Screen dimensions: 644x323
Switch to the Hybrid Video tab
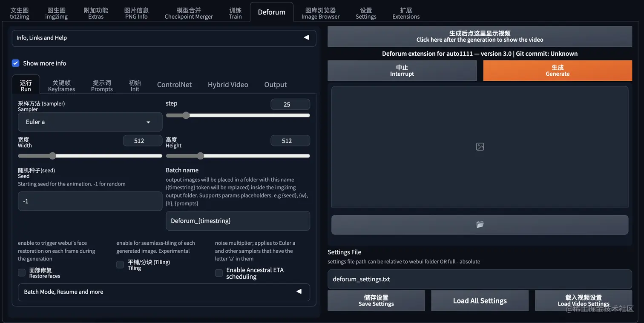click(228, 85)
